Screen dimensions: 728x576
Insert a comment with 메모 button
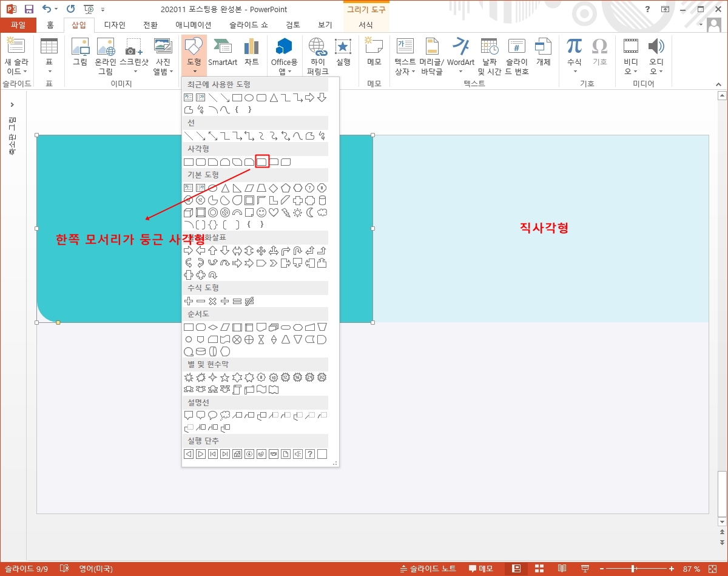point(374,53)
